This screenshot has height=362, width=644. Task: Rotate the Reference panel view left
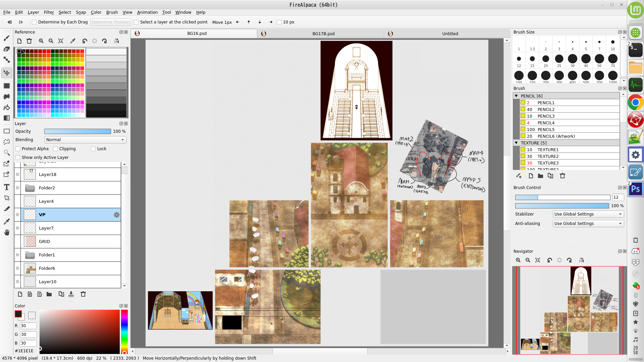coord(85,41)
